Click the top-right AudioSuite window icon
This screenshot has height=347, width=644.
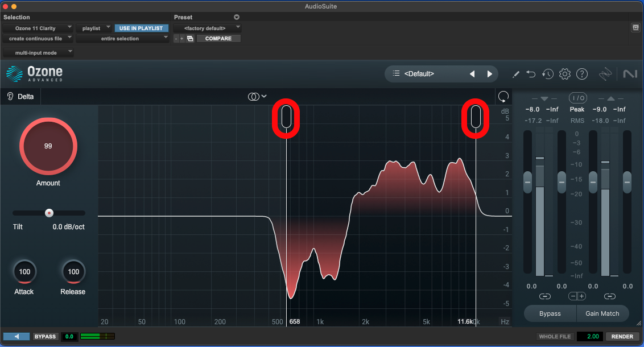[635, 27]
